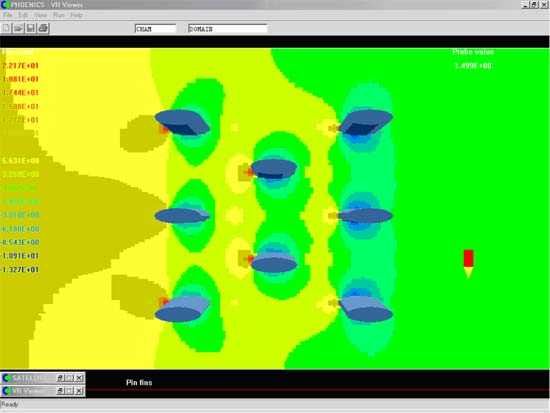Select the red probe marker in the contour plot
The width and height of the screenshot is (550, 413).
click(x=468, y=263)
